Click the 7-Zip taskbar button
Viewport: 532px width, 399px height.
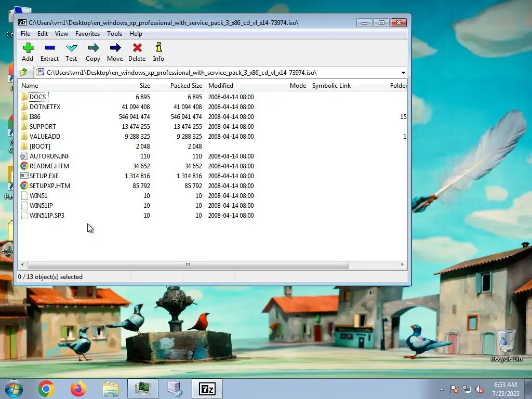pos(207,389)
